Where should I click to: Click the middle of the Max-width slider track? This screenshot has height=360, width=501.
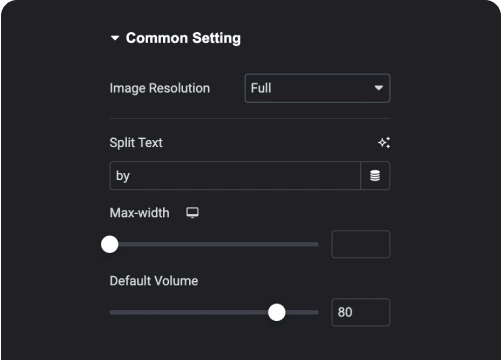[214, 244]
